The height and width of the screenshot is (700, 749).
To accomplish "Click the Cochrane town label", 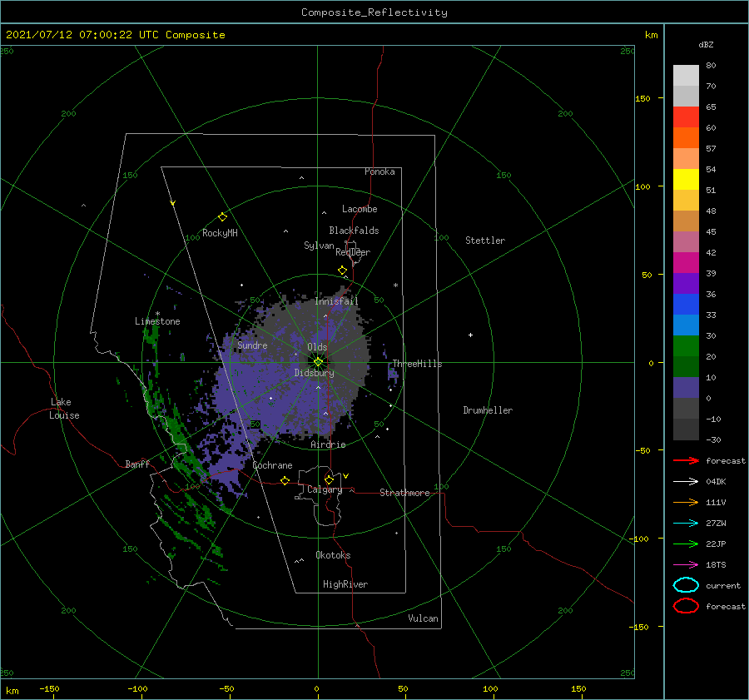I will (x=272, y=465).
